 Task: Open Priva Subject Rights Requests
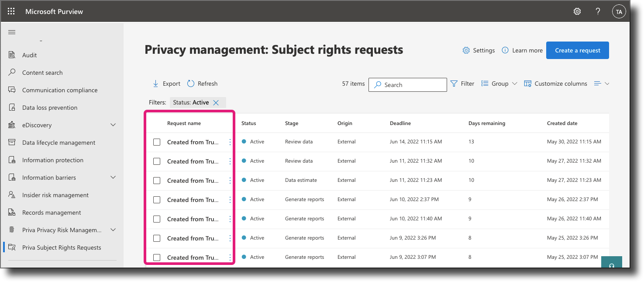point(61,247)
